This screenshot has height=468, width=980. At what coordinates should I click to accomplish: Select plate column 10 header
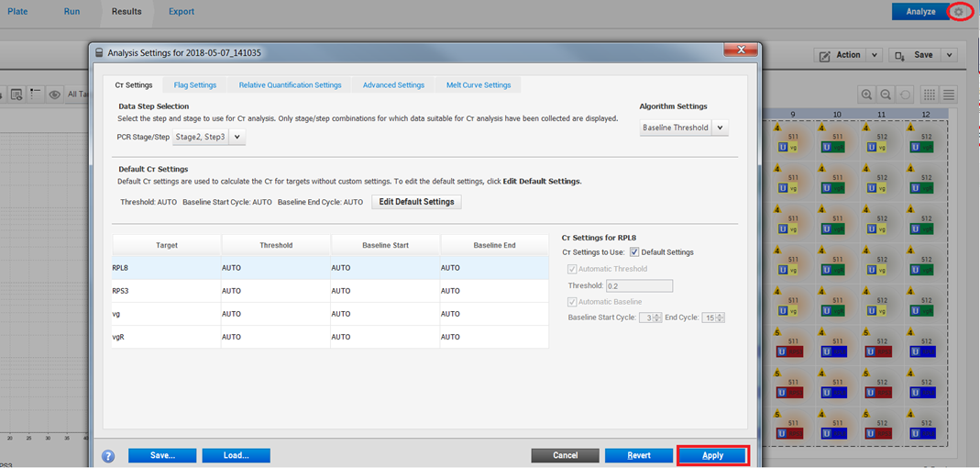837,115
